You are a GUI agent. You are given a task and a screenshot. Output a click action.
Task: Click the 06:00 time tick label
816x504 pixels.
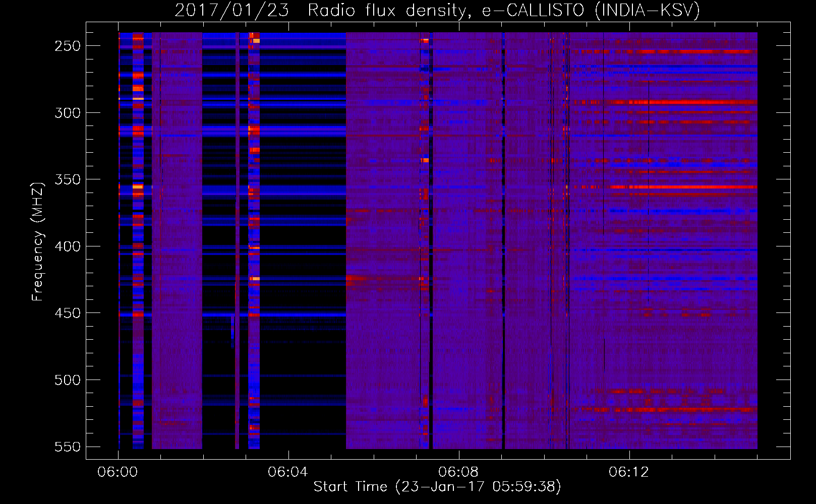point(118,472)
